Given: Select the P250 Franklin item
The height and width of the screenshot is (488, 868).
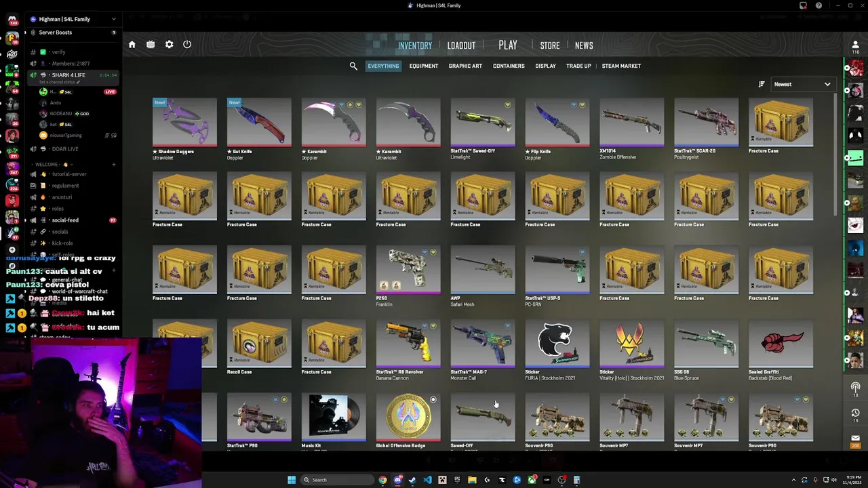Looking at the screenshot, I should [408, 277].
